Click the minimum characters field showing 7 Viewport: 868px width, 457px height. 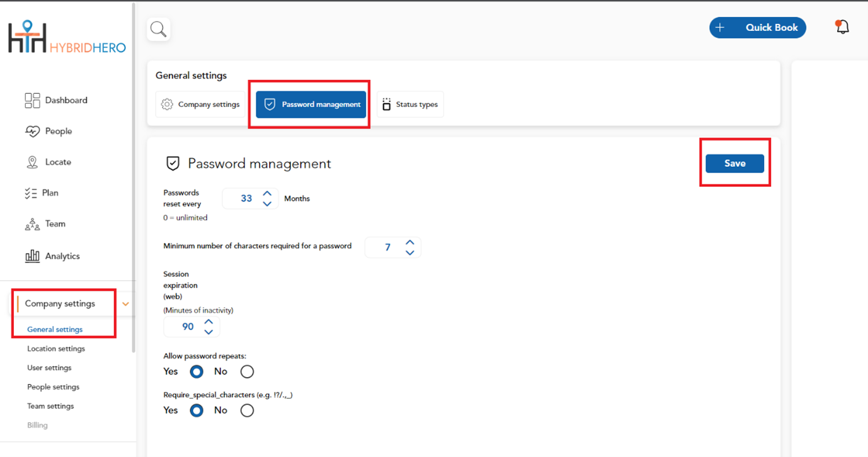pyautogui.click(x=393, y=247)
